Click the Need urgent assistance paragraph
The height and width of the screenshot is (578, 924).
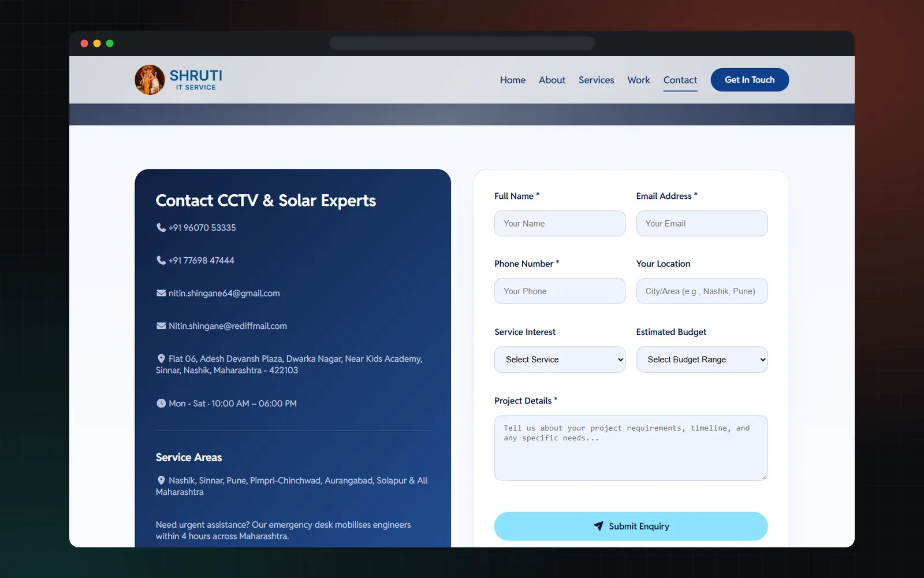(283, 531)
